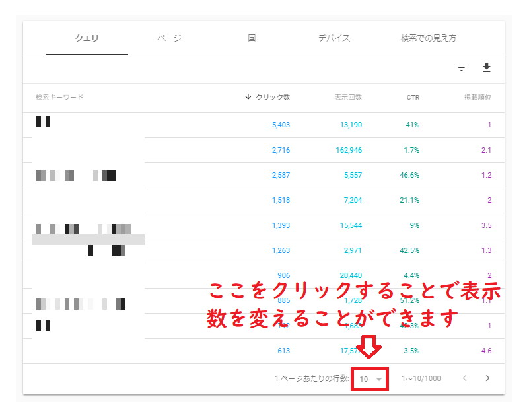
Task: Download the table data
Action: pyautogui.click(x=486, y=67)
